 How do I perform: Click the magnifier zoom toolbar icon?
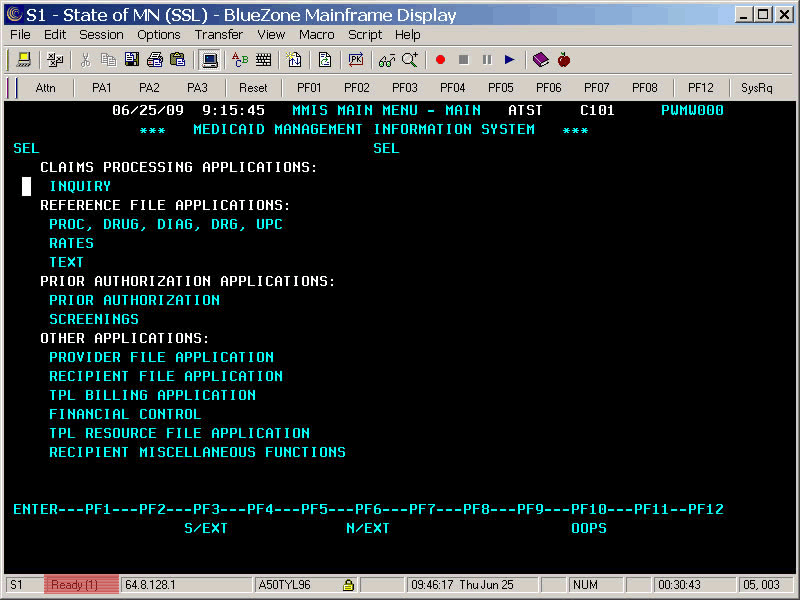coord(410,60)
